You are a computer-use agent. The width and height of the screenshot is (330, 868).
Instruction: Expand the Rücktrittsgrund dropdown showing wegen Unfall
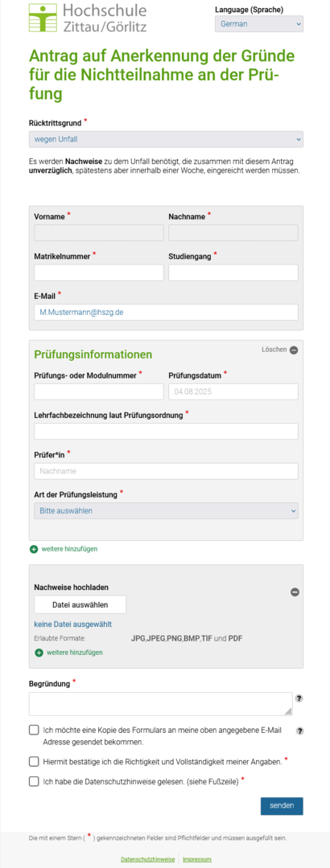166,139
